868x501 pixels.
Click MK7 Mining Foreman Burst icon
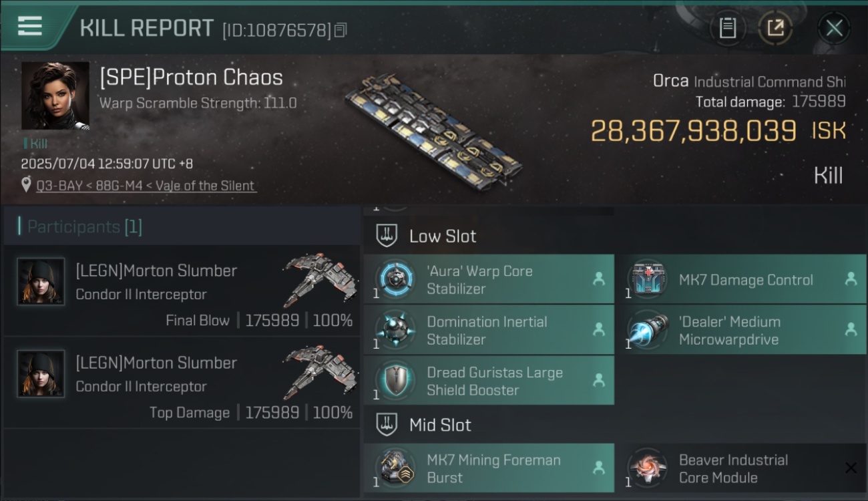pyautogui.click(x=395, y=468)
